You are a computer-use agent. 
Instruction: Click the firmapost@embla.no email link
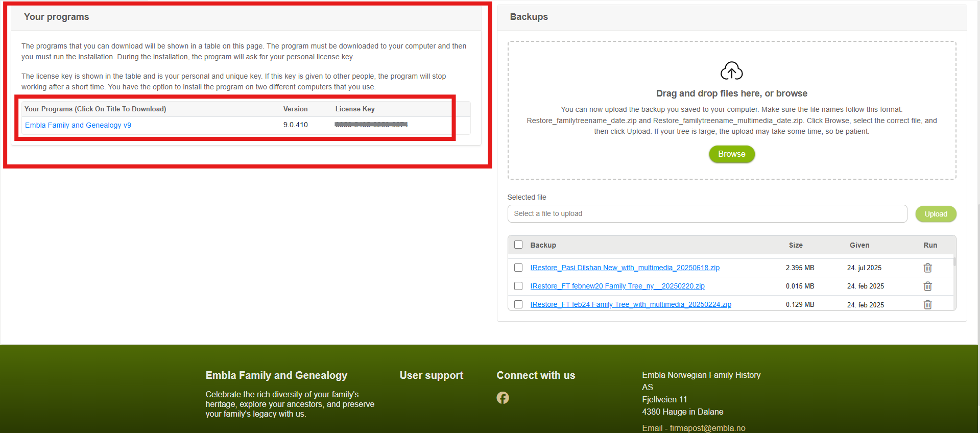(707, 428)
